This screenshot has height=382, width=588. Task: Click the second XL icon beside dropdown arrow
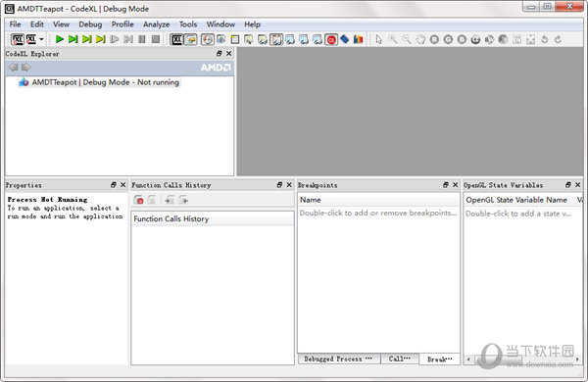pyautogui.click(x=31, y=39)
